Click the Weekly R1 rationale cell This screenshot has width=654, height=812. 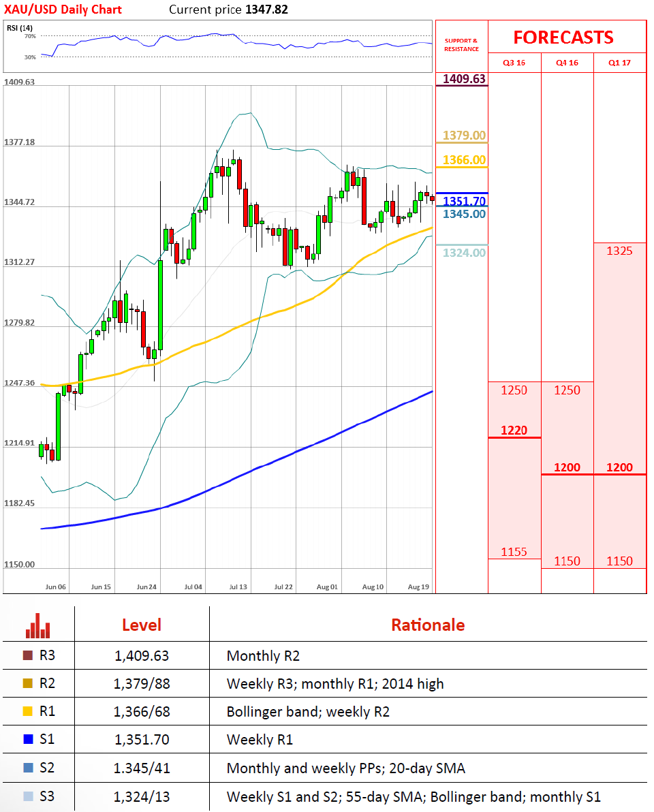260,740
